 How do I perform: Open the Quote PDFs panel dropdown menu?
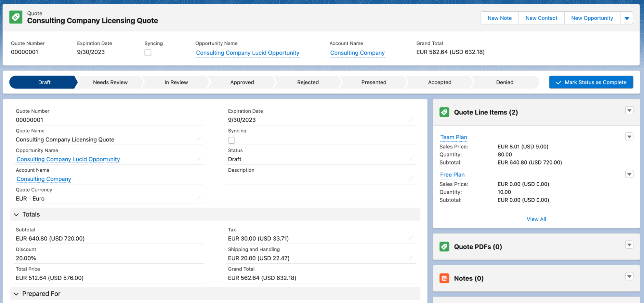(629, 245)
